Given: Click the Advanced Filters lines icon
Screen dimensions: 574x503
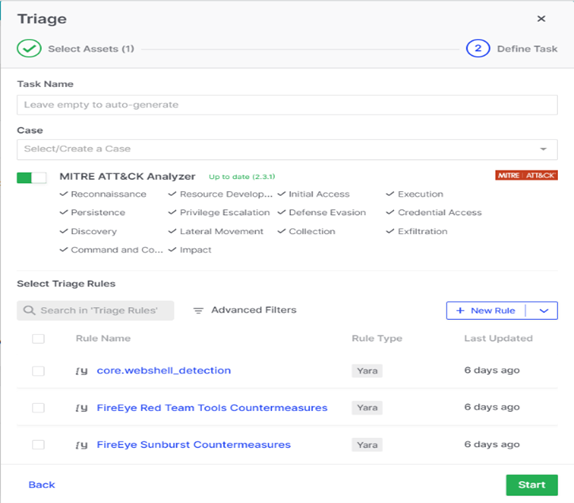Looking at the screenshot, I should coord(198,310).
